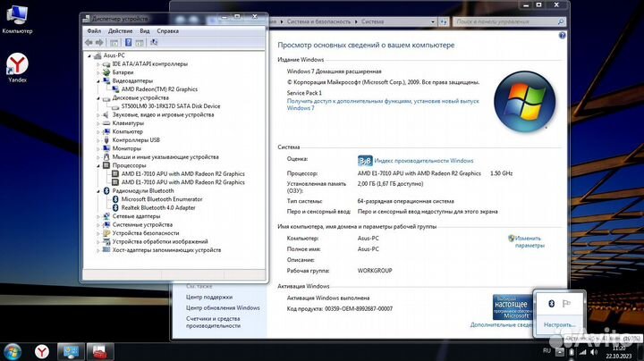Collapse the Дисковые устройства node
The image size is (644, 361).
tap(98, 98)
